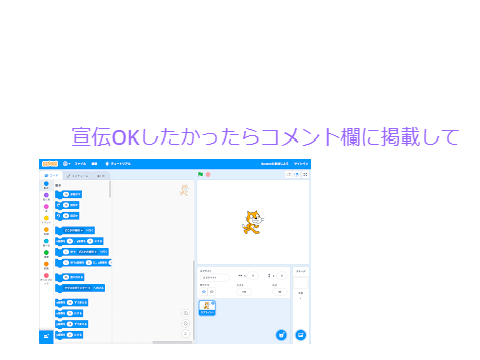Screen dimensions: 480x360
Task: Toggle the show sprite eye button
Action: pos(204,292)
